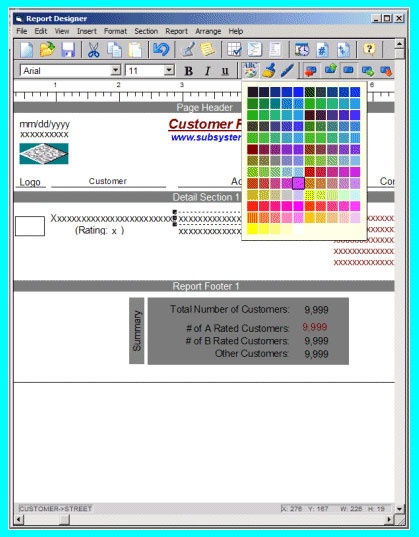Pick the pure yellow swatch in the palette
The height and width of the screenshot is (537, 419).
[x=252, y=229]
